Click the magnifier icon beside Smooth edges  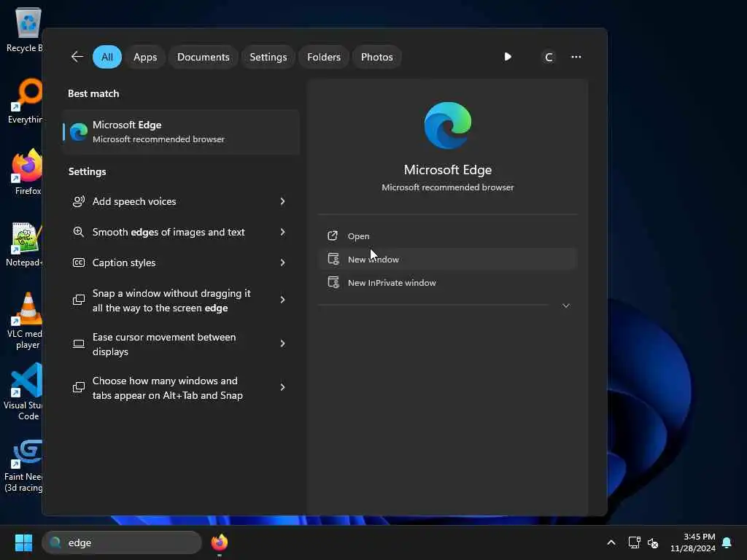(79, 232)
